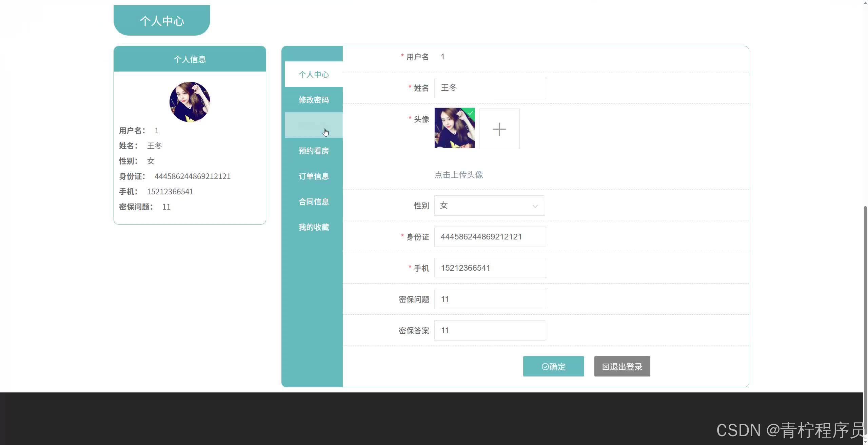Expand the 性别 gender dropdown
This screenshot has height=445, width=868.
[x=489, y=206]
